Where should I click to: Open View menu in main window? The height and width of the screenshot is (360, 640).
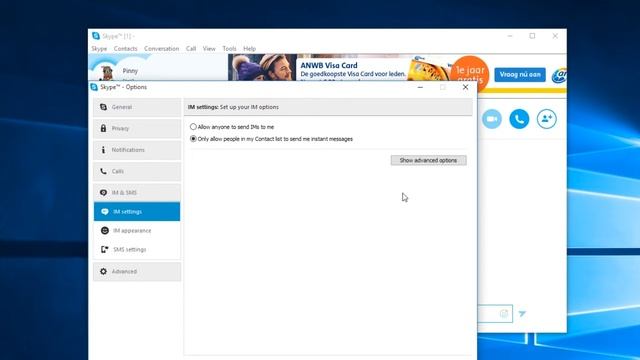pos(209,49)
